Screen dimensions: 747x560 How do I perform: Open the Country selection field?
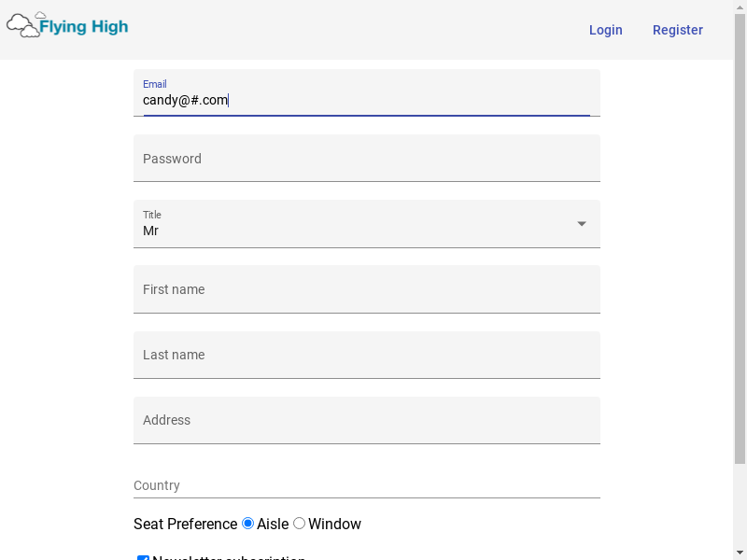[x=367, y=485]
